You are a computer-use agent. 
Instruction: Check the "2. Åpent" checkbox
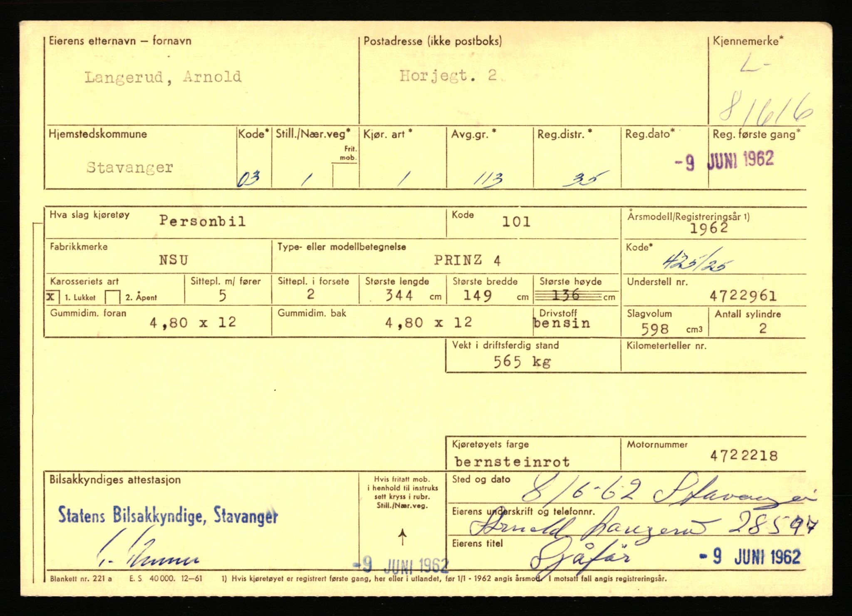tap(112, 297)
